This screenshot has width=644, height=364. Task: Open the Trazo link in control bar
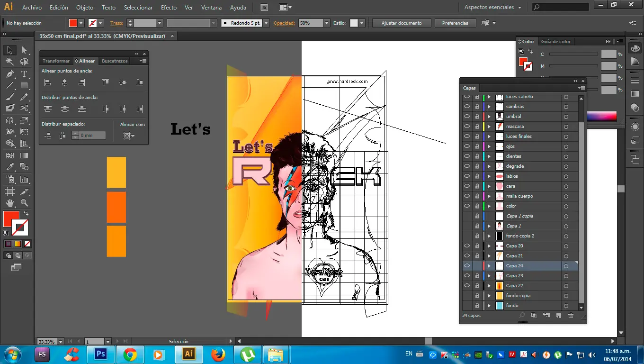[116, 23]
